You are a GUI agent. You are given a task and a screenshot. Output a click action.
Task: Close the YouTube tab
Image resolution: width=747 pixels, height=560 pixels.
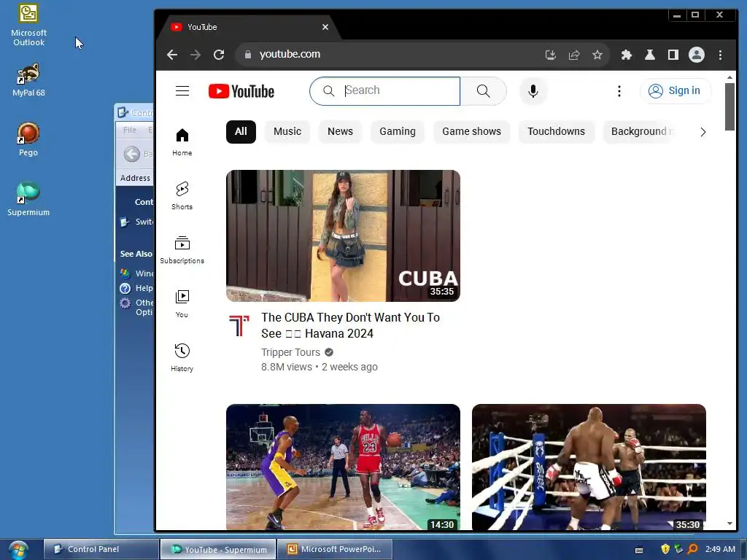325,27
